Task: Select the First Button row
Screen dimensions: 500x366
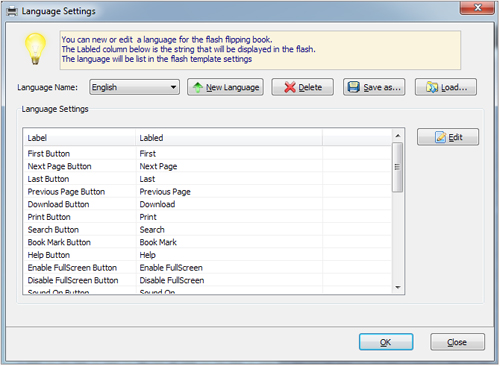Action: click(207, 154)
